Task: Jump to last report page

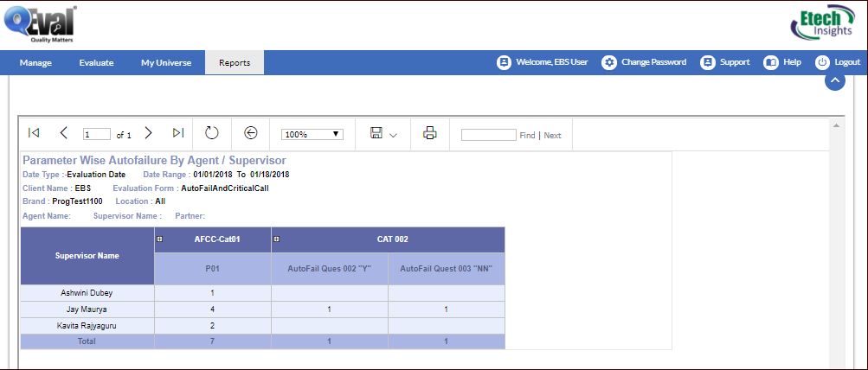Action: [x=177, y=133]
